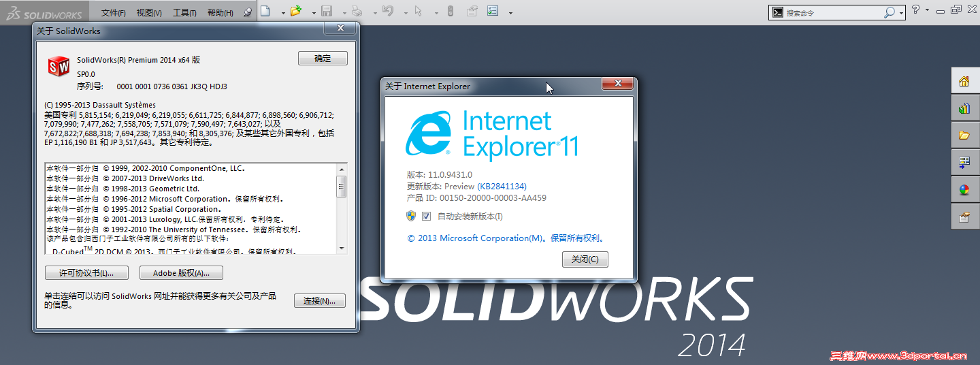This screenshot has height=365, width=980.
Task: Select the 1998-2013 Geometric Ltd. line
Action: pyautogui.click(x=122, y=189)
